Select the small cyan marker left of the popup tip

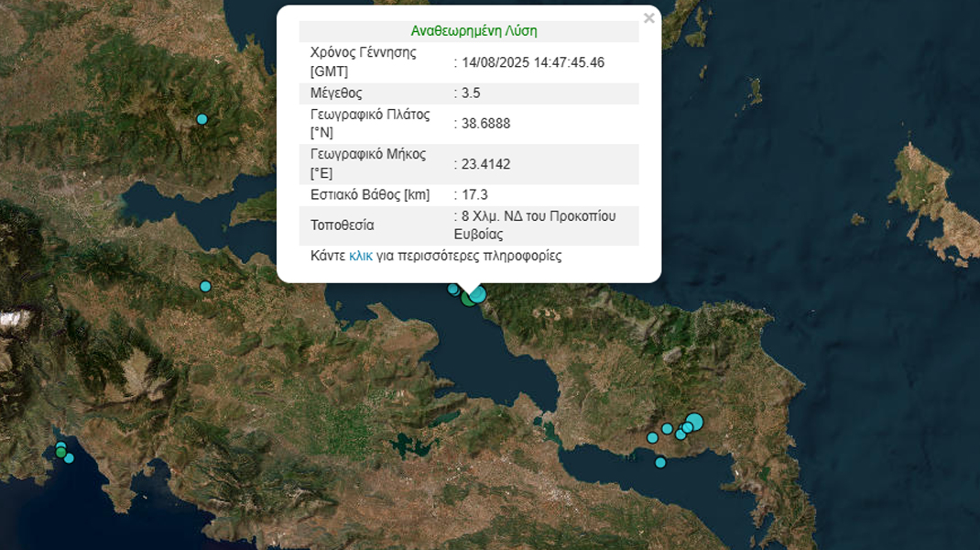[452, 289]
